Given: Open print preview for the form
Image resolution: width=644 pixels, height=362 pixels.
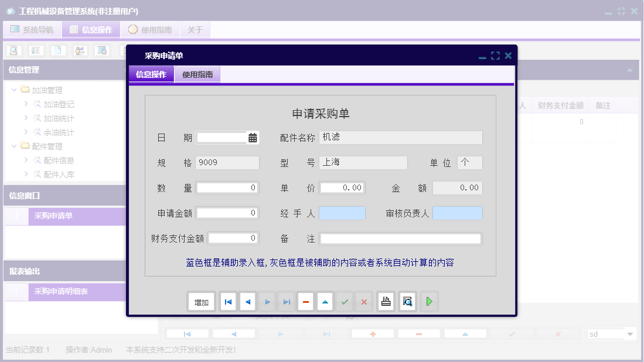Looking at the screenshot, I should click(407, 301).
